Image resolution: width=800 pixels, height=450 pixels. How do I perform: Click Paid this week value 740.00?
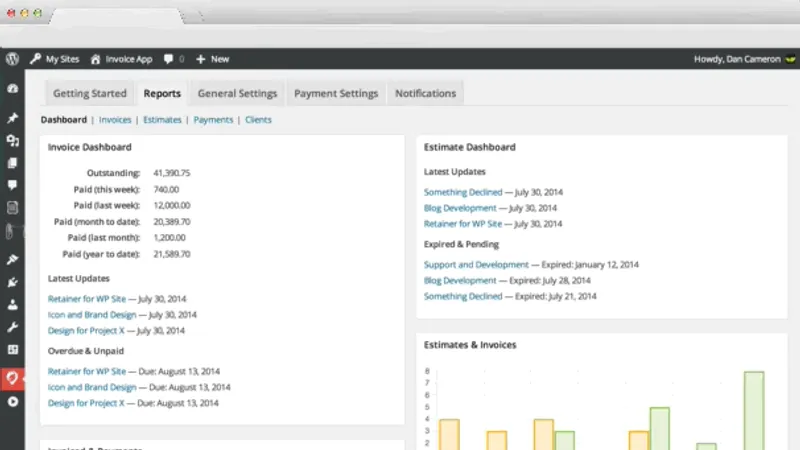point(166,189)
